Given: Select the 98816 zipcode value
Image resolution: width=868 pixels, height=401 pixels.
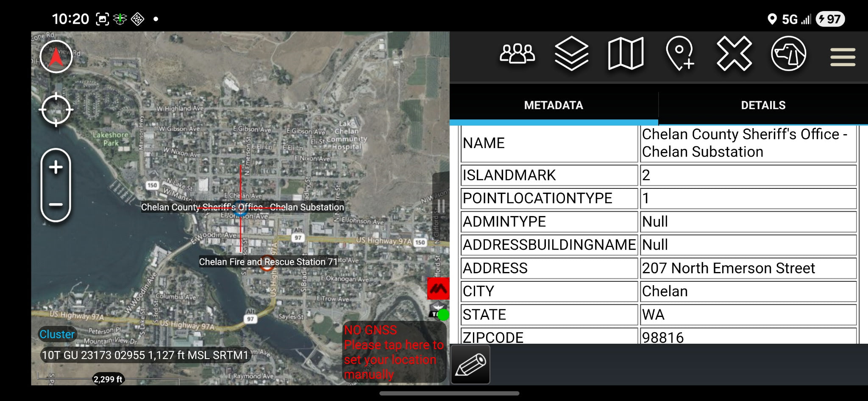Looking at the screenshot, I should 748,336.
